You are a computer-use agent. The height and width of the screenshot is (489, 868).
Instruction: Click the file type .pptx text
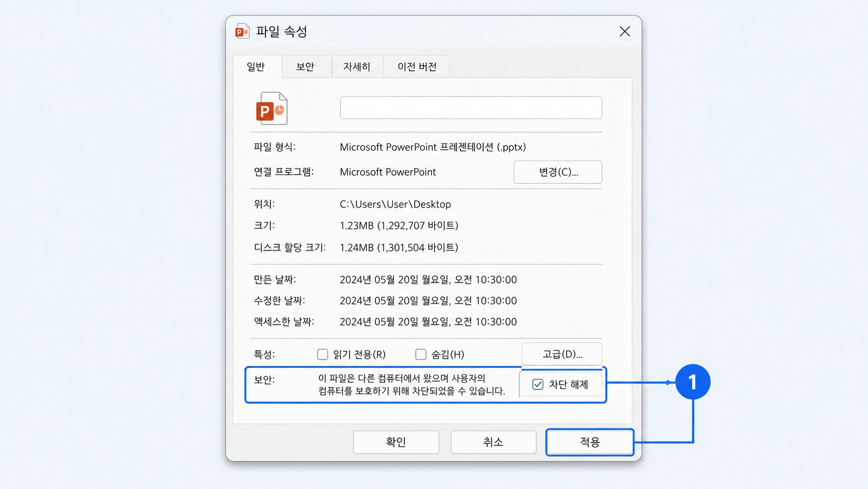[x=433, y=147]
